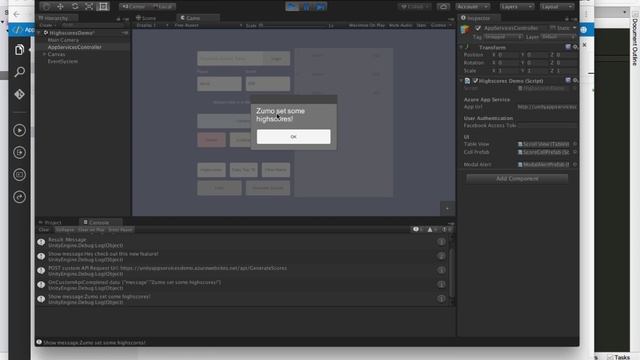Click the Play button to stop playback
This screenshot has height=360, width=640.
292,7
